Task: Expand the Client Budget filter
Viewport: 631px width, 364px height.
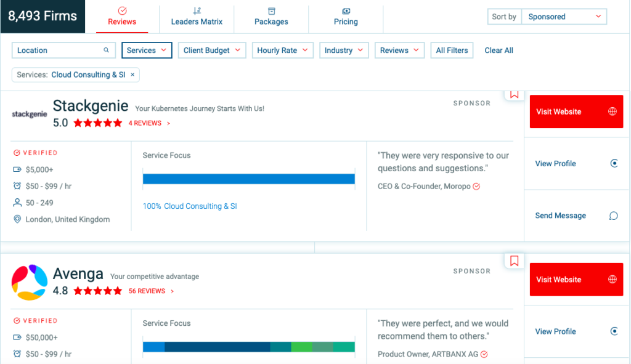Action: (x=212, y=51)
